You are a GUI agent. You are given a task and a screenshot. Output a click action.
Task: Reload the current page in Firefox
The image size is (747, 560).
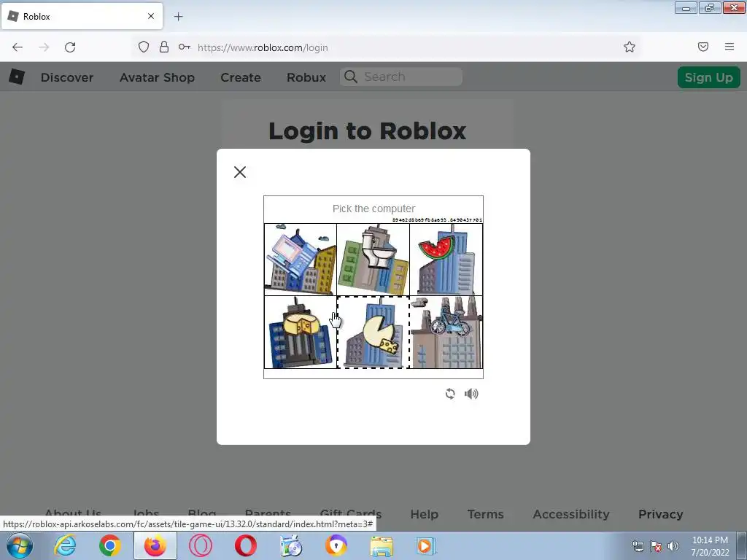coord(70,47)
